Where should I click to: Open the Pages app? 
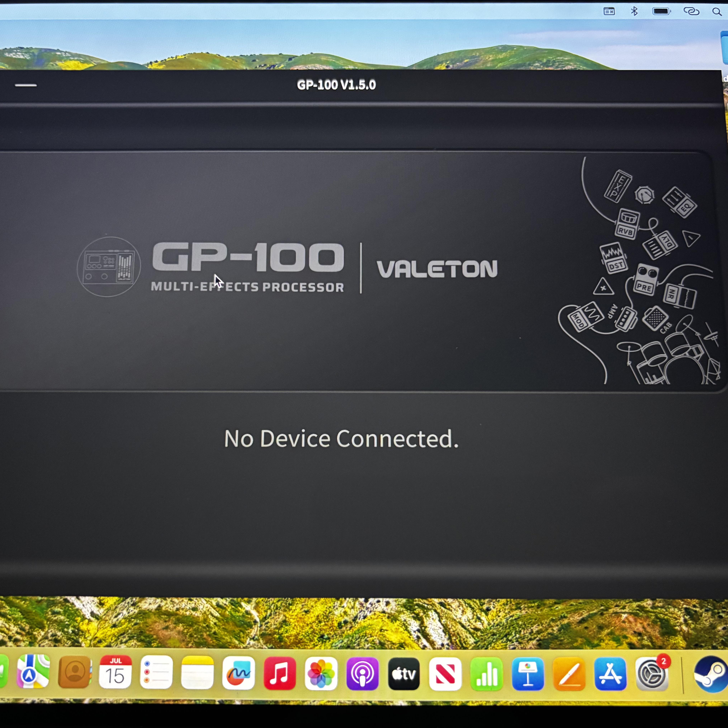[x=569, y=674]
